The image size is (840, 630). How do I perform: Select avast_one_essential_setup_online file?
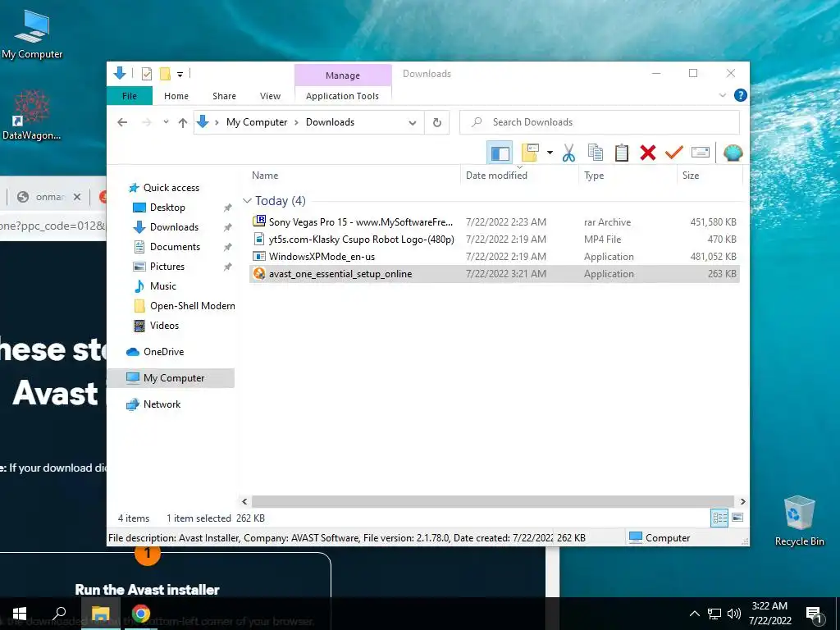tap(494, 274)
